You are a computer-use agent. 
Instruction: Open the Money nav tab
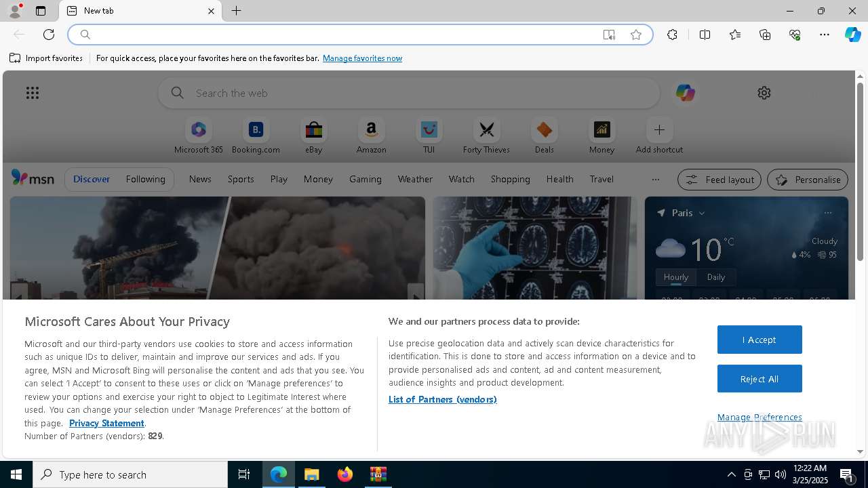pos(318,179)
